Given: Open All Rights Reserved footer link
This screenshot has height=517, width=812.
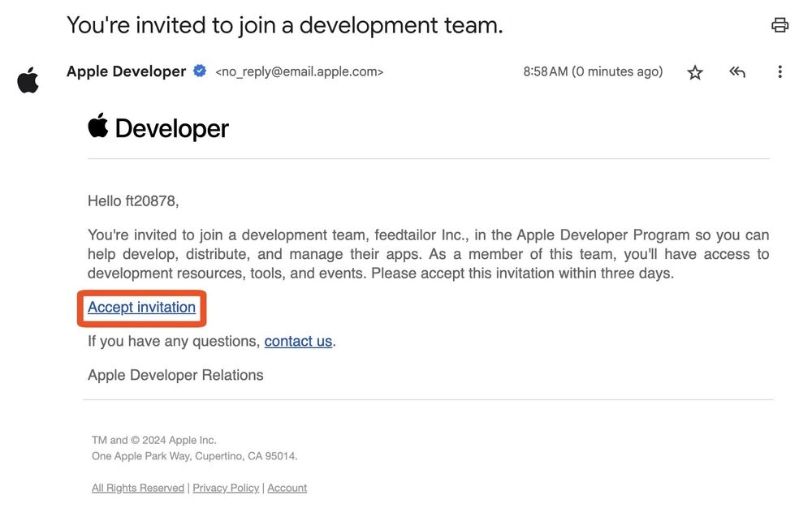Looking at the screenshot, I should [138, 488].
